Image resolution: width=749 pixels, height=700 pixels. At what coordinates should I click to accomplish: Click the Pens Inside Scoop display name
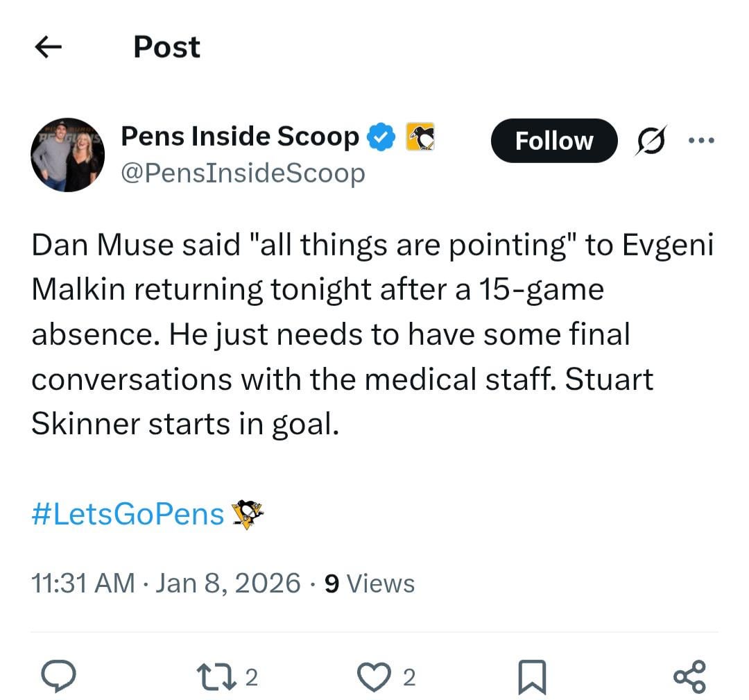coord(239,136)
